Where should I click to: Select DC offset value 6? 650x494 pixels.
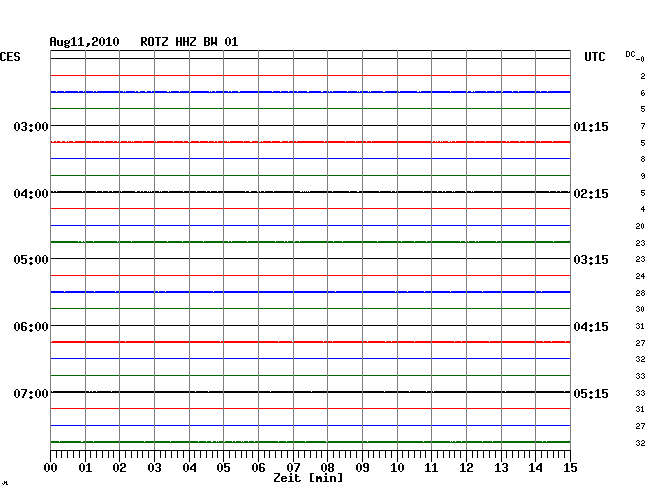click(643, 93)
